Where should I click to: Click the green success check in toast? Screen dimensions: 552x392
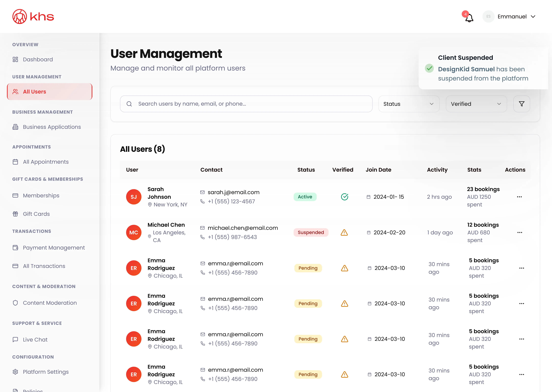pyautogui.click(x=429, y=68)
